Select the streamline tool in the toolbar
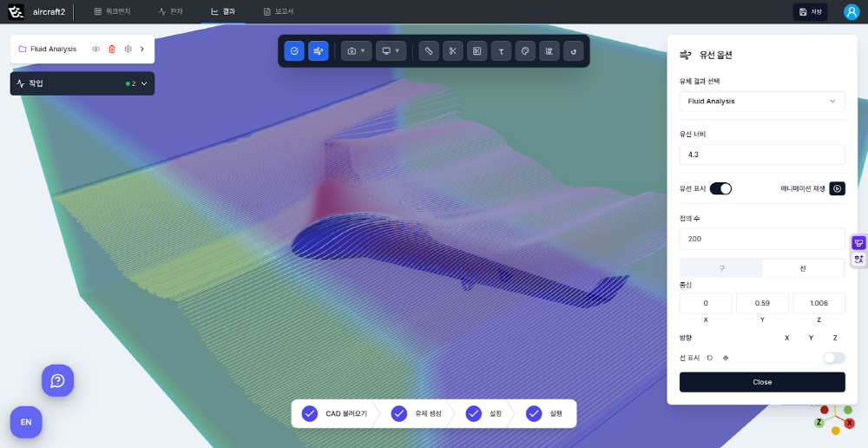868x448 pixels. (x=318, y=51)
